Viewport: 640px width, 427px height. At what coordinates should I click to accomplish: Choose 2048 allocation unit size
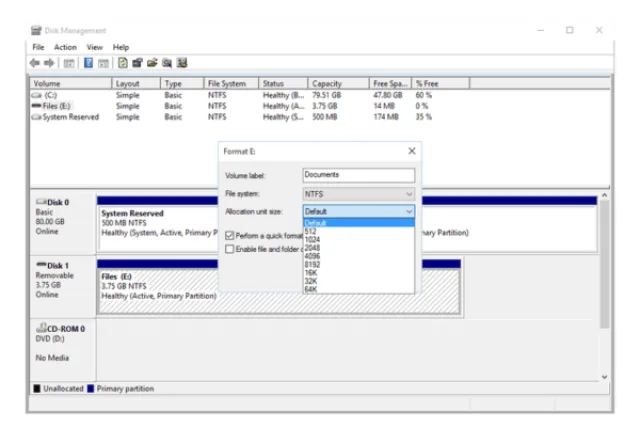coord(359,248)
